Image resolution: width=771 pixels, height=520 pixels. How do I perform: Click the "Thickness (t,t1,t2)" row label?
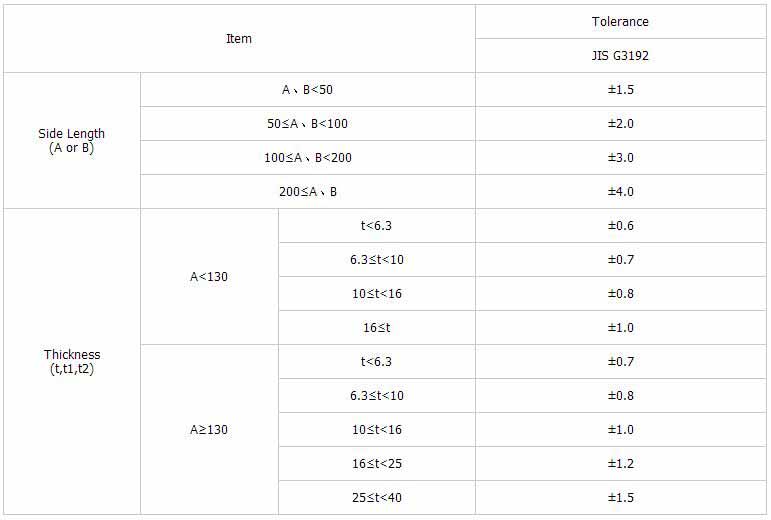(72, 361)
